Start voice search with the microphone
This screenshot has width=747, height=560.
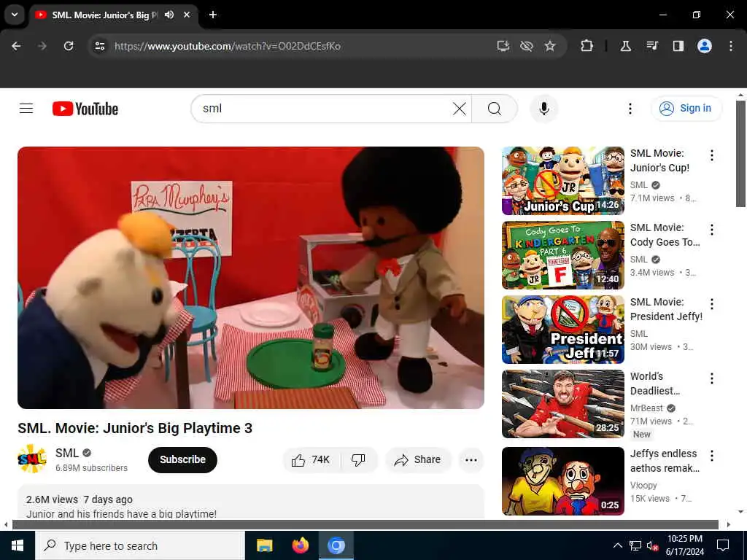(x=544, y=109)
